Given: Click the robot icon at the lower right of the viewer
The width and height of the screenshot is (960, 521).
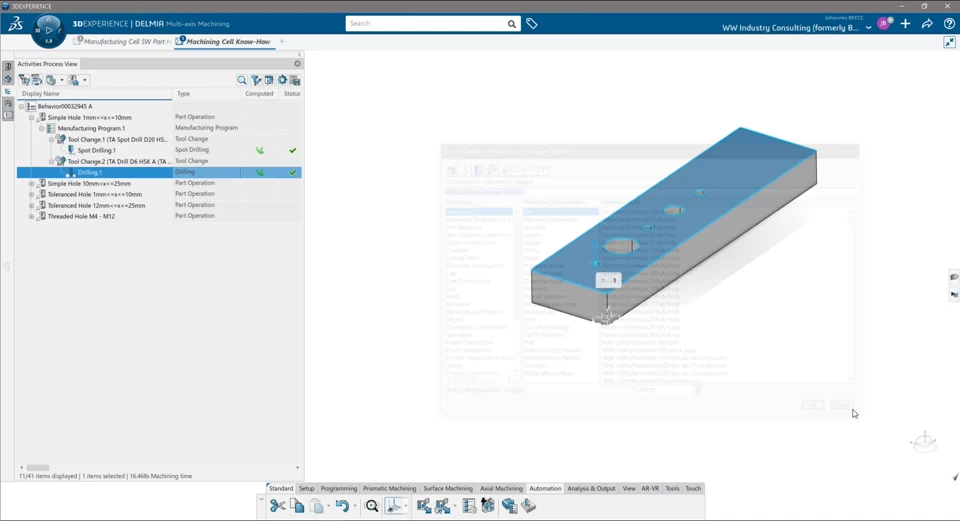Looking at the screenshot, I should pyautogui.click(x=924, y=442).
